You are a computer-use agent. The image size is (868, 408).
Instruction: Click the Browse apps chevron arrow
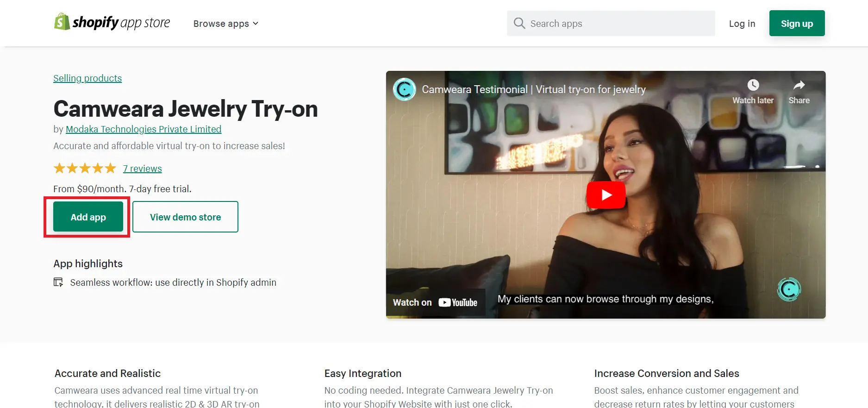pyautogui.click(x=256, y=24)
